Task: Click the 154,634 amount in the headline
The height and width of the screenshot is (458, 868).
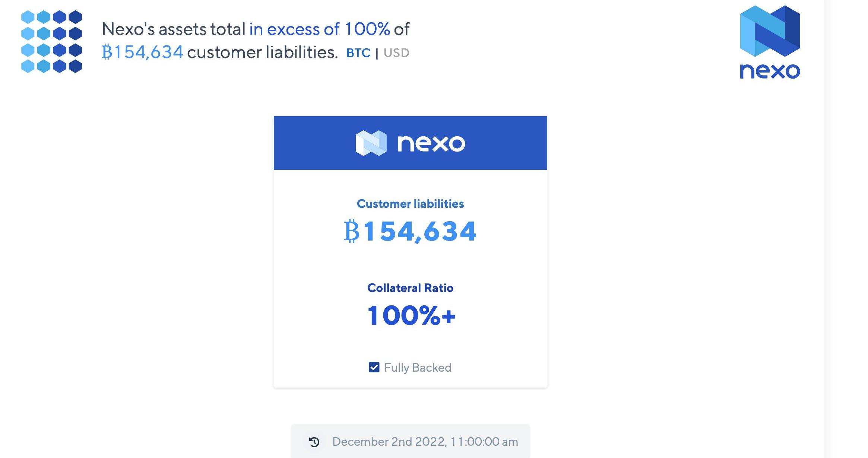Action: (148, 52)
